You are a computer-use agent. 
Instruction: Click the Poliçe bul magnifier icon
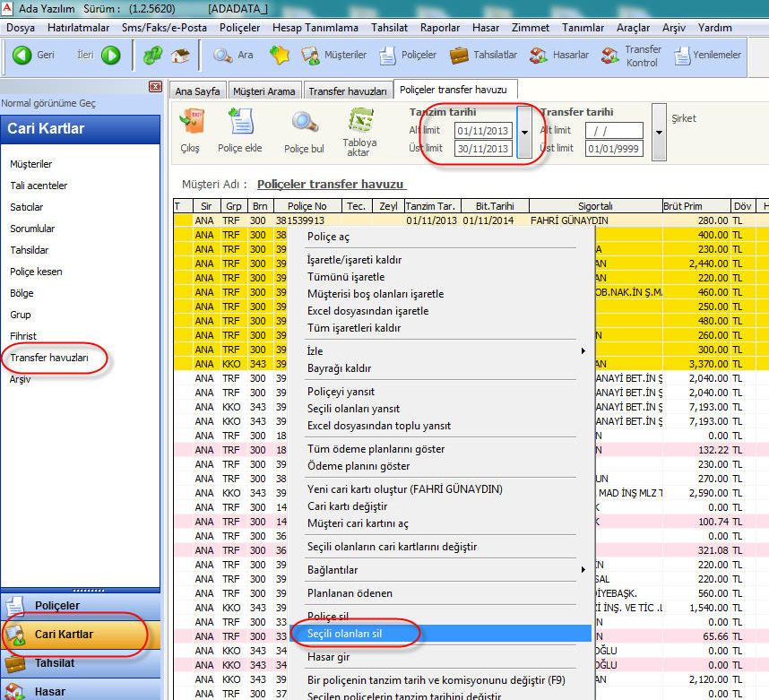click(304, 121)
